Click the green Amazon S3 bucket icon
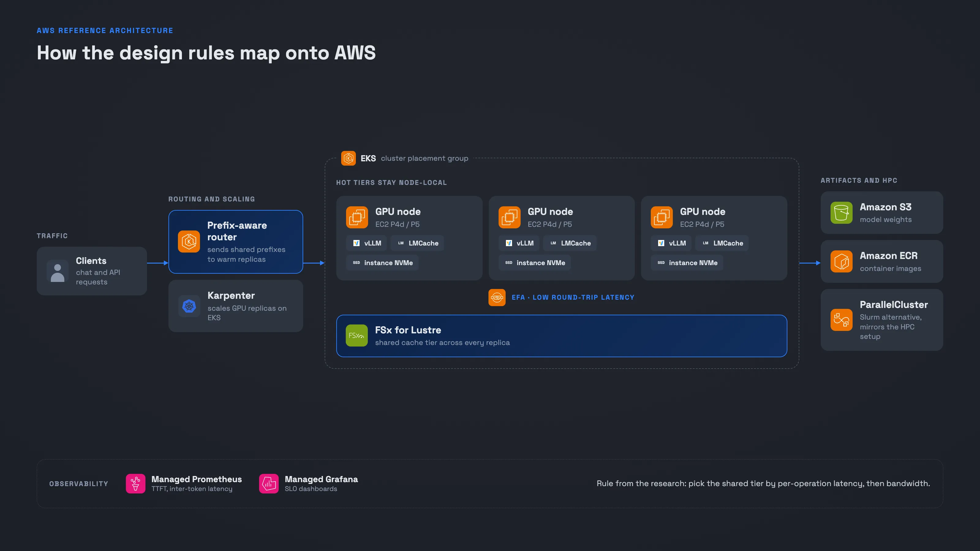The image size is (980, 551). (842, 212)
